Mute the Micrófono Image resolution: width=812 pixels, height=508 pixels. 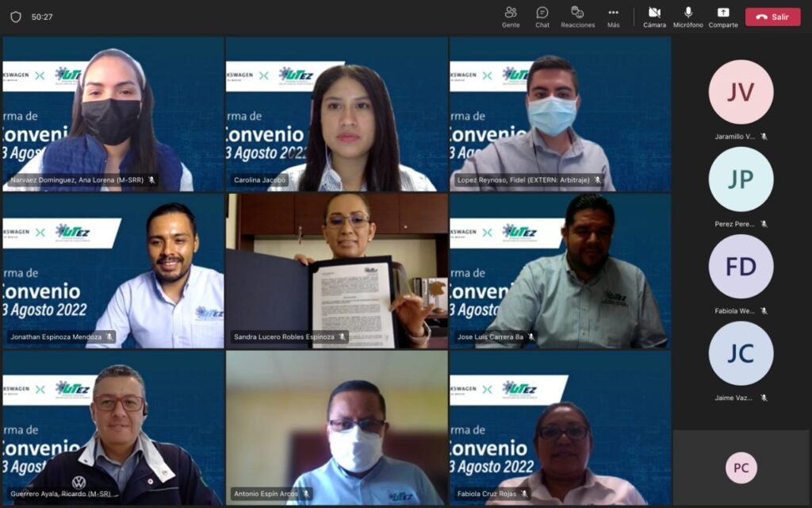click(688, 16)
